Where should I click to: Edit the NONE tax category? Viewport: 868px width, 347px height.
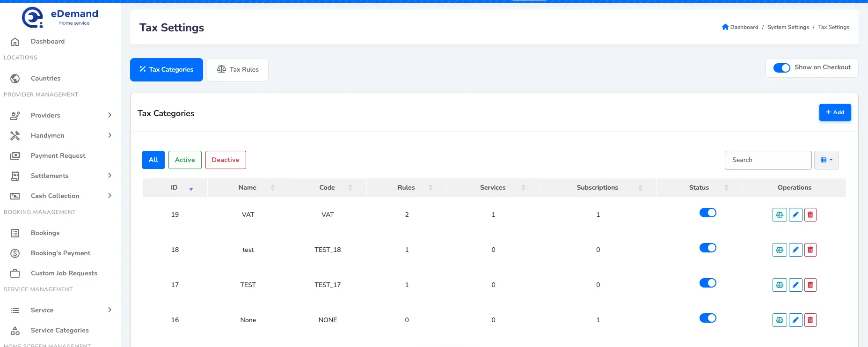point(795,320)
